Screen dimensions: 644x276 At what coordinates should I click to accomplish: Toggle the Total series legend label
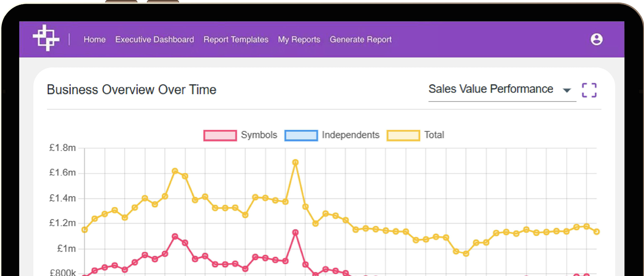pyautogui.click(x=434, y=135)
